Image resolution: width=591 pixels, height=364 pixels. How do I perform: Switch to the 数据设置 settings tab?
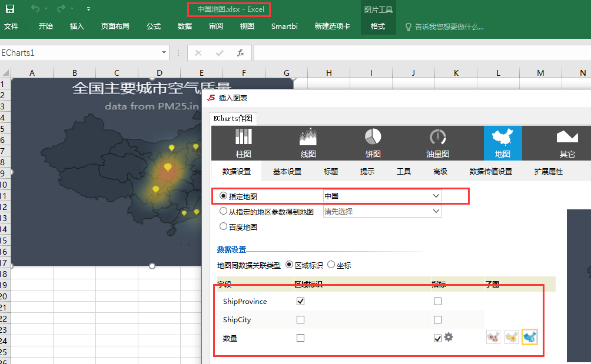pos(236,171)
